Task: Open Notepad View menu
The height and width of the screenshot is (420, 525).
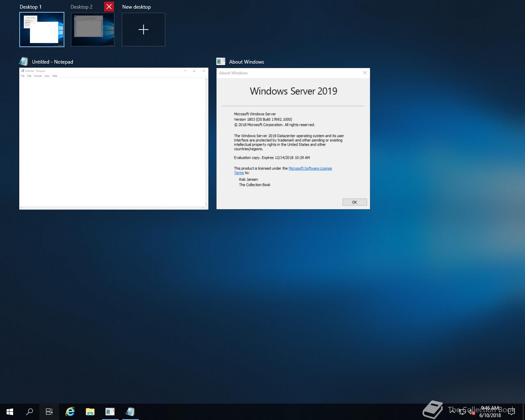Action: click(x=47, y=76)
